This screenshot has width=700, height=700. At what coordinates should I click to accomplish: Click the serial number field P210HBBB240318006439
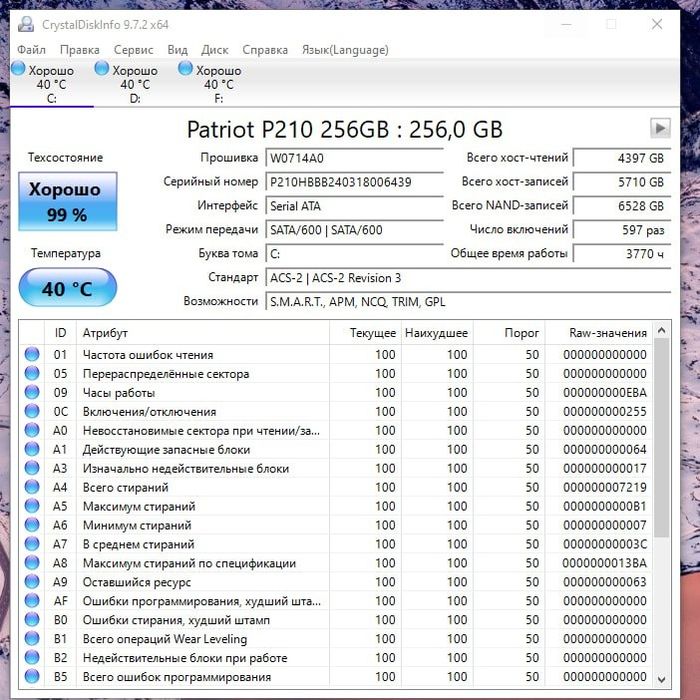(x=354, y=182)
